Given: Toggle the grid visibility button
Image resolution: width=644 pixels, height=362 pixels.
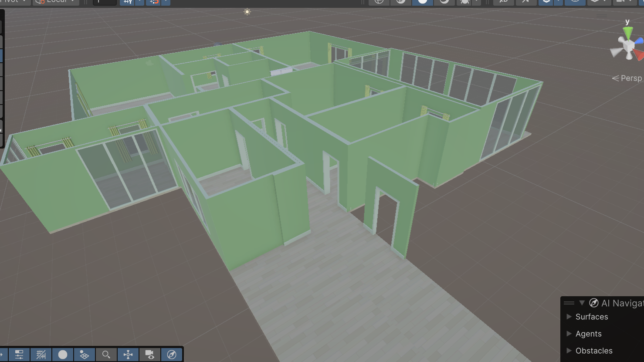Looking at the screenshot, I should tap(128, 2).
